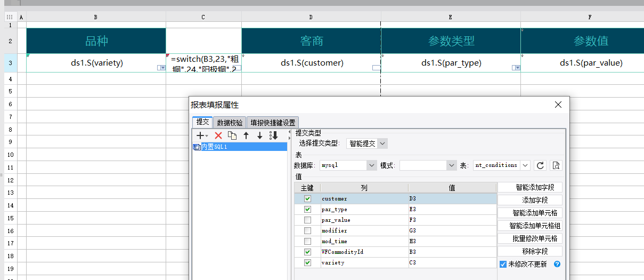
Task: Switch to the 数据校验 tab
Action: (x=230, y=123)
